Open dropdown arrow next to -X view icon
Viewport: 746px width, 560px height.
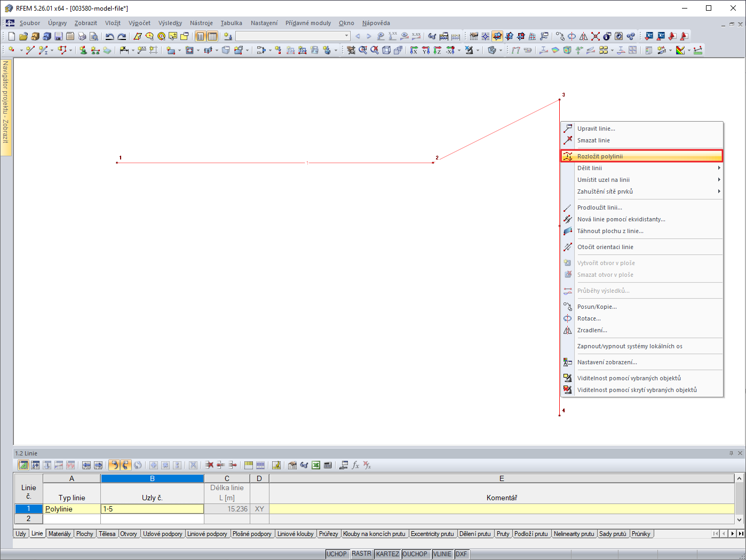click(459, 51)
